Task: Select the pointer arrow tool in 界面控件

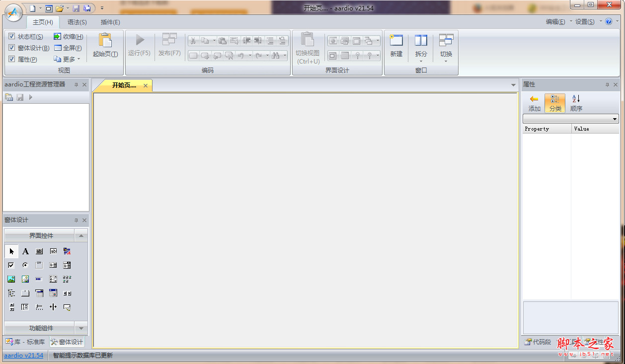Action: click(x=11, y=251)
